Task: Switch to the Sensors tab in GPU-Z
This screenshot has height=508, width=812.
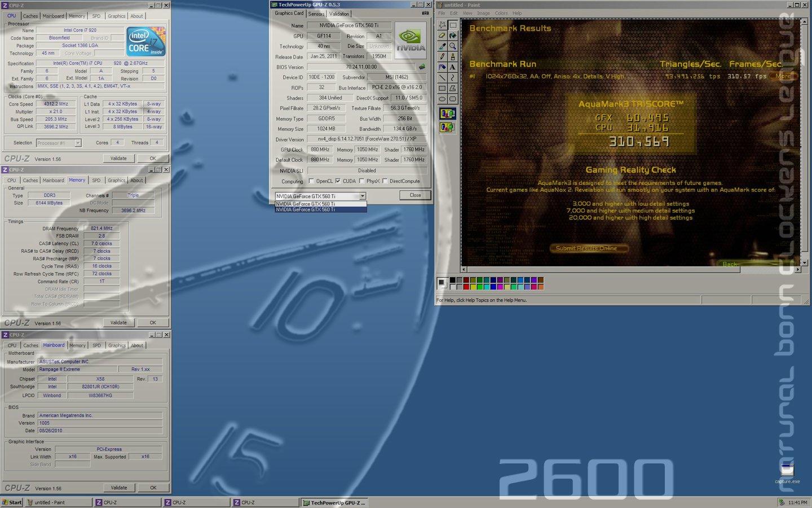Action: [316, 14]
